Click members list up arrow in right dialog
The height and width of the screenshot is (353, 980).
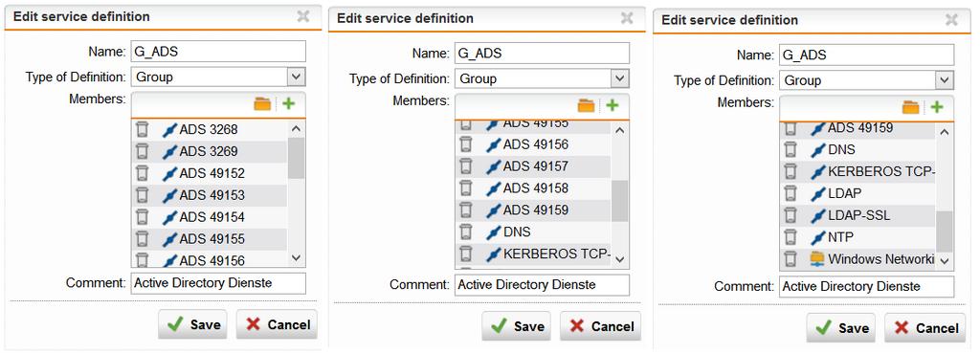point(945,132)
